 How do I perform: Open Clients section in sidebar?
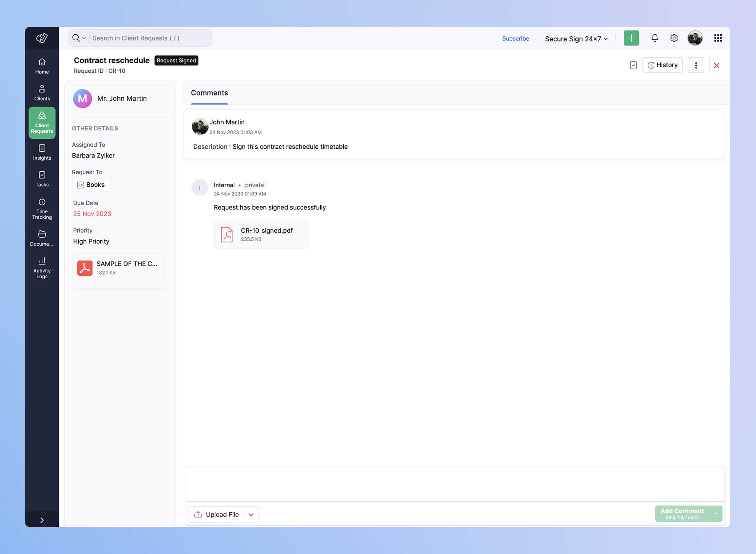(x=42, y=93)
